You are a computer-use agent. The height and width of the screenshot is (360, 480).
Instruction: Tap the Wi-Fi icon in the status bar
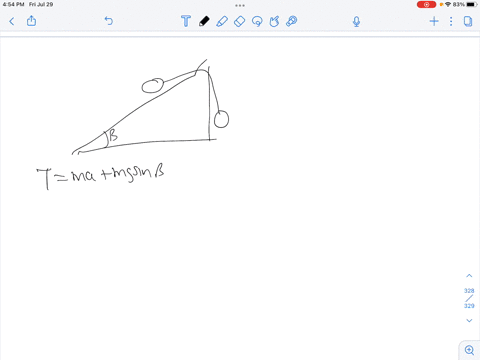pyautogui.click(x=448, y=4)
